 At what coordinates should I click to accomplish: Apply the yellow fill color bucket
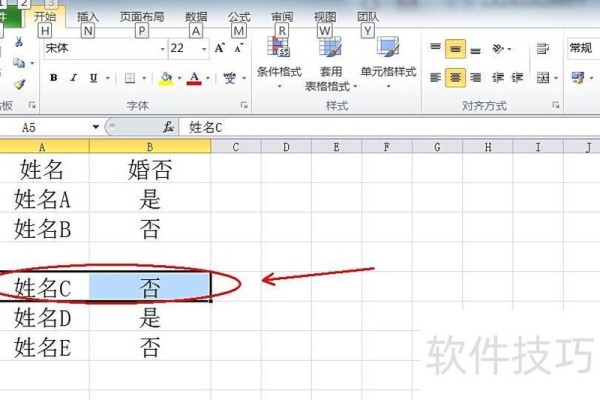point(166,78)
